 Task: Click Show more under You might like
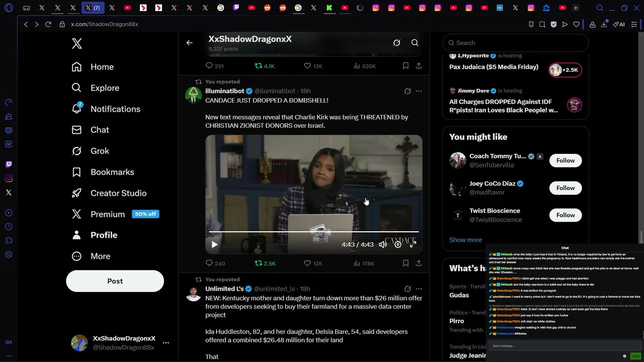[x=465, y=240]
